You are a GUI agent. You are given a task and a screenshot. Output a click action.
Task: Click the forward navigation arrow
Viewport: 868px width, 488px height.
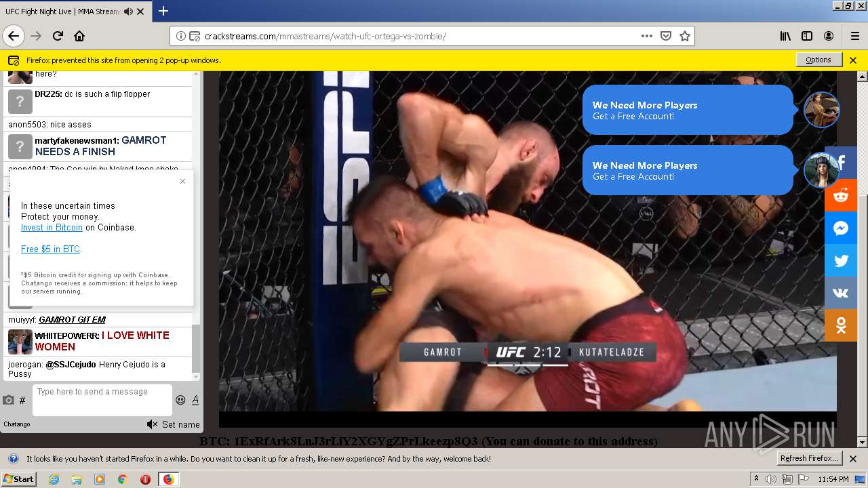pyautogui.click(x=36, y=36)
